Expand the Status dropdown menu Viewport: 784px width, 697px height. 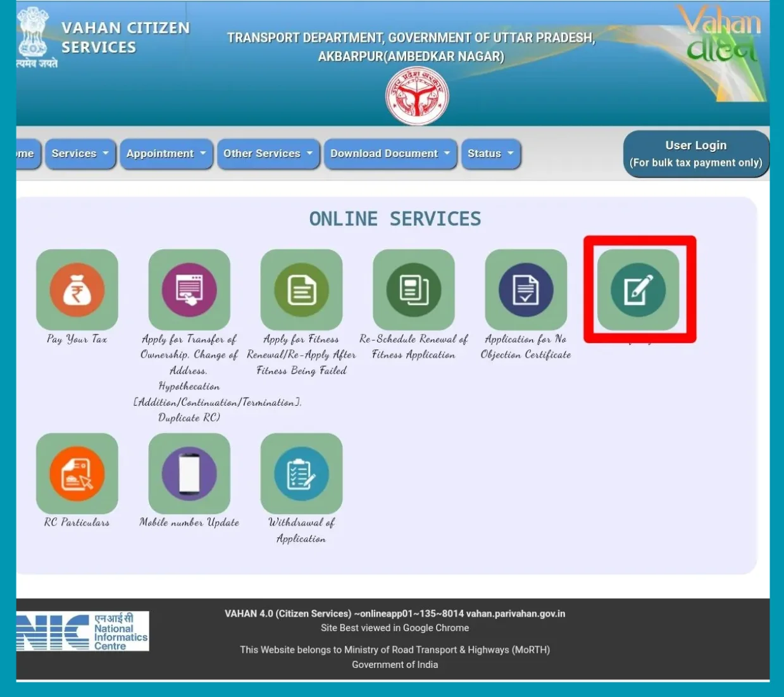point(490,154)
